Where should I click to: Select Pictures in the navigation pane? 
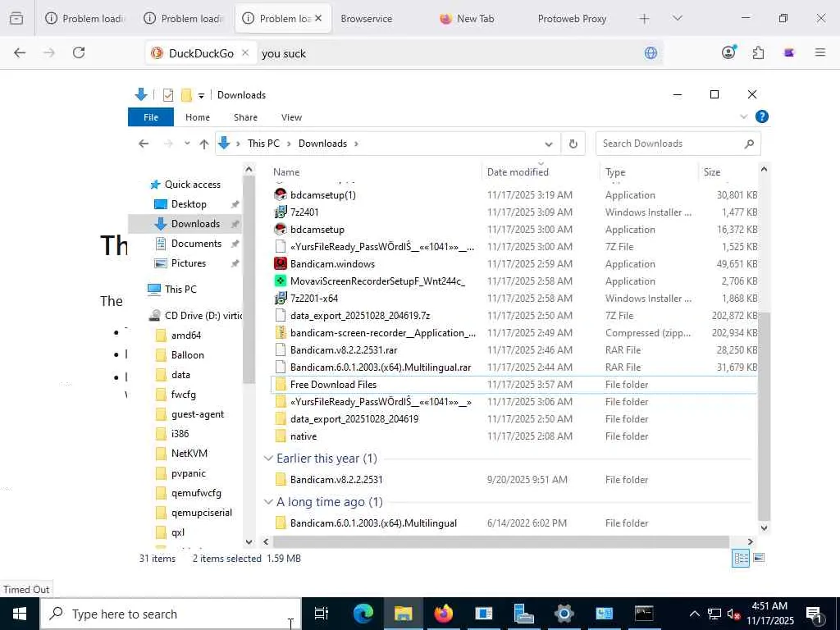[189, 263]
